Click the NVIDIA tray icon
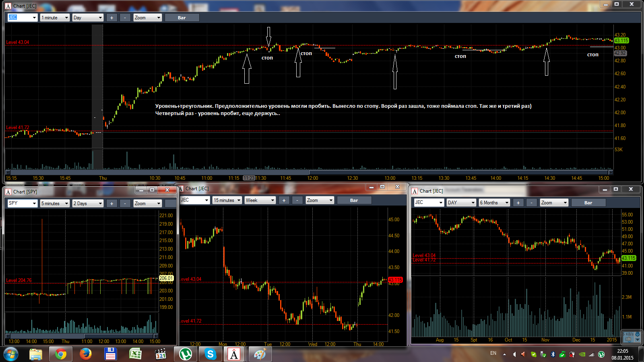The width and height of the screenshot is (644, 362). point(582,354)
